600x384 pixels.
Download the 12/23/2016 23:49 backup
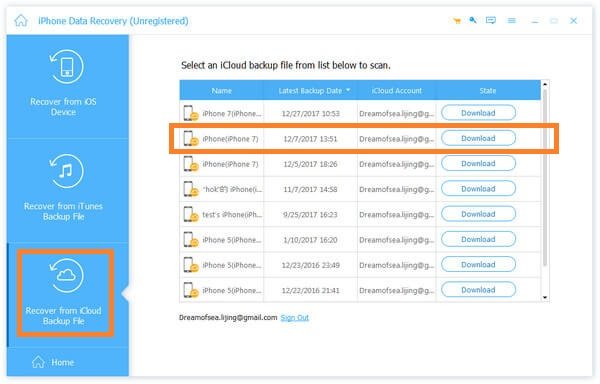pos(478,264)
